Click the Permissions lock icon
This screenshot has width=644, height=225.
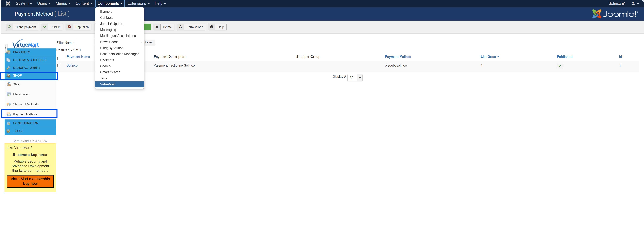pyautogui.click(x=180, y=27)
